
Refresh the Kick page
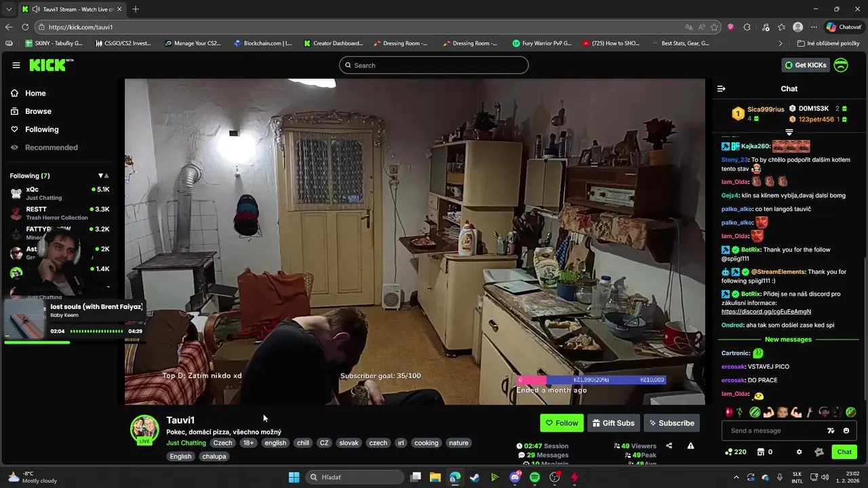tap(25, 27)
